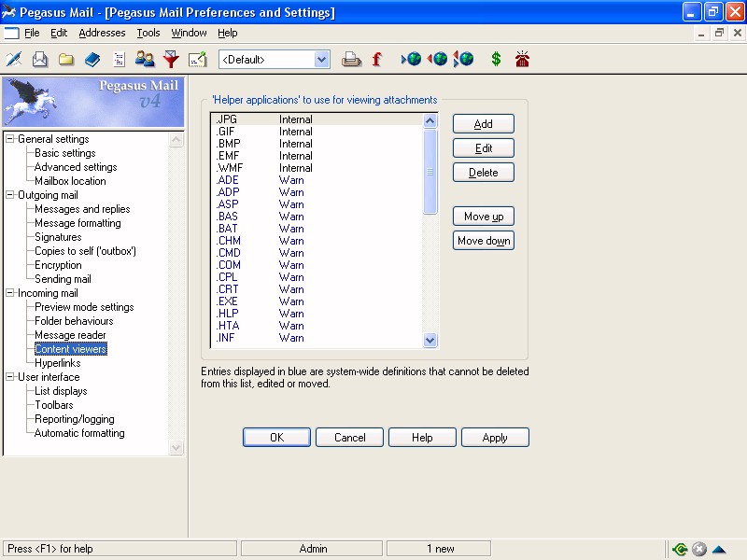This screenshot has height=560, width=747.
Task: Open the address books blue book icon
Action: pos(92,60)
